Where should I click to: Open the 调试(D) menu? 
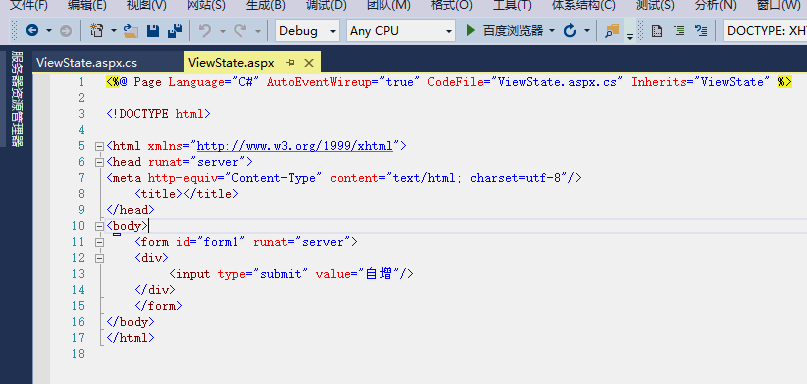326,6
